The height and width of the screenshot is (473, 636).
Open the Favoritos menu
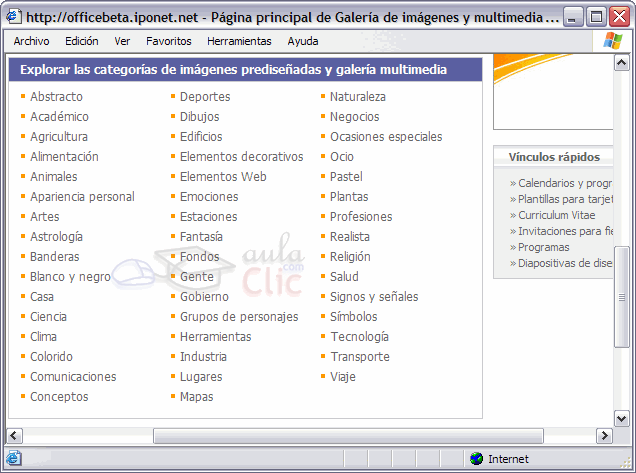(x=168, y=41)
